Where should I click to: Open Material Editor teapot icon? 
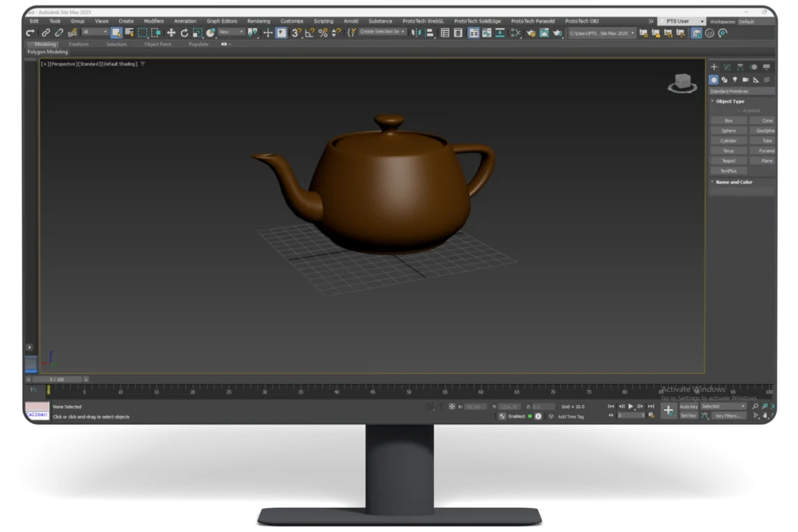(516, 33)
